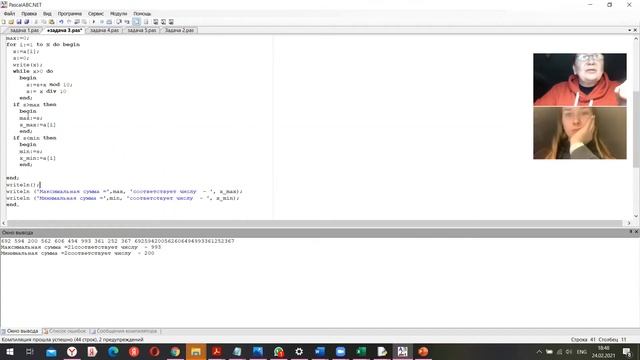Screen dimensions: 640x360
Task: Open the Вид menu
Action: tap(47, 13)
